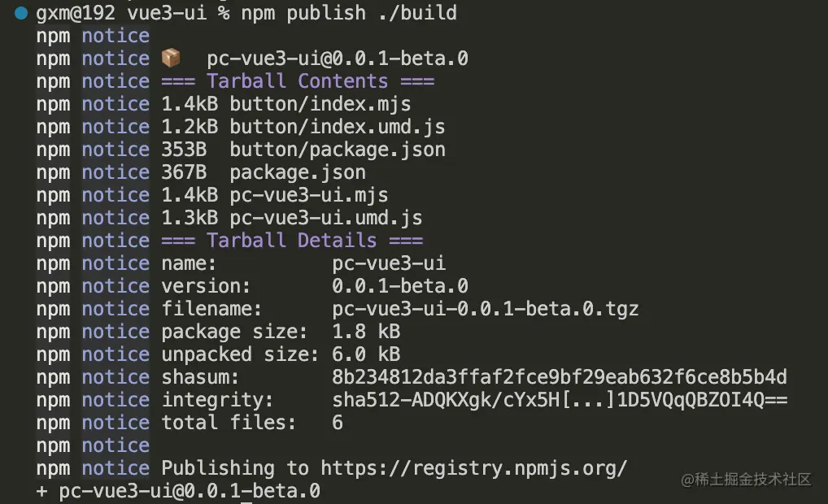Image resolution: width=828 pixels, height=504 pixels.
Task: Select the Tarball Details heading
Action: [292, 241]
